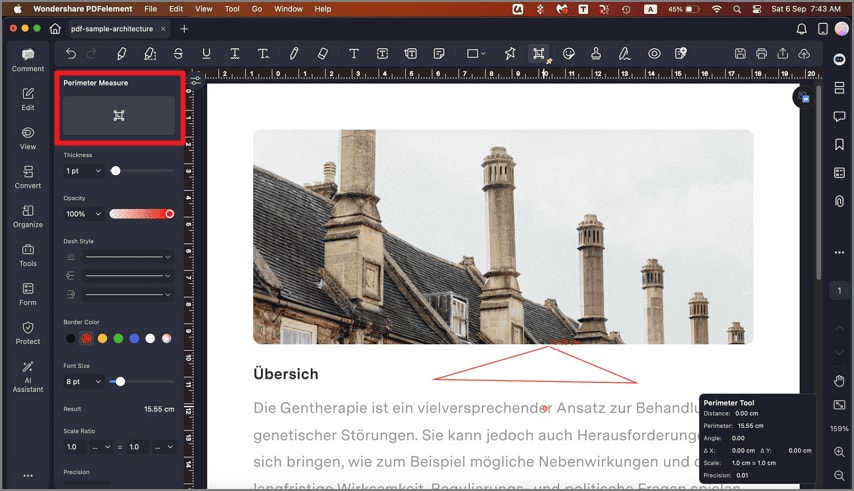Click the Opacity slider handle
This screenshot has width=854, height=491.
coord(169,214)
